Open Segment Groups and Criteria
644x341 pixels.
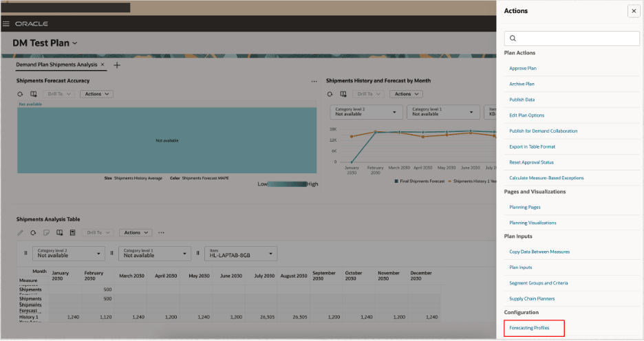click(539, 283)
